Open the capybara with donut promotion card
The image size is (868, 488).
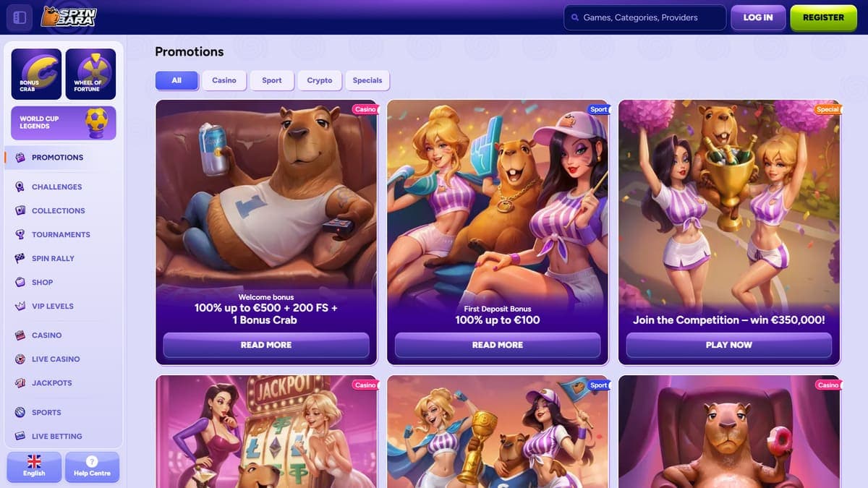tap(729, 432)
